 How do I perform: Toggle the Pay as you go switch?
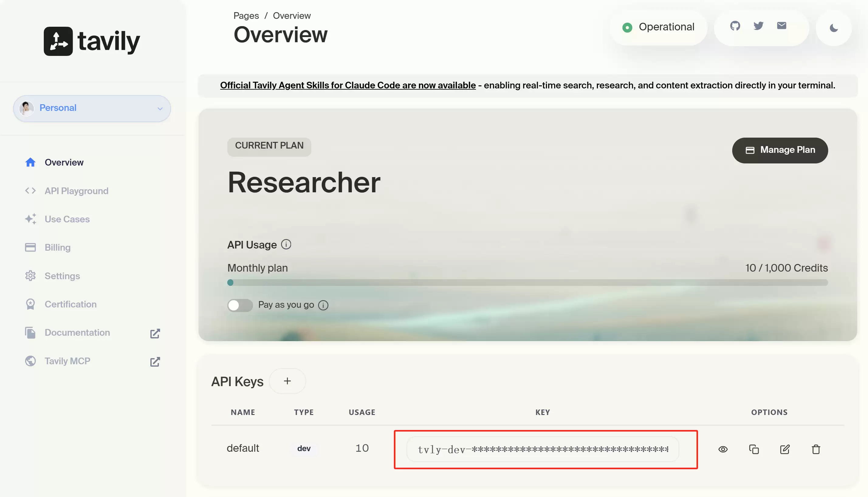pos(240,305)
